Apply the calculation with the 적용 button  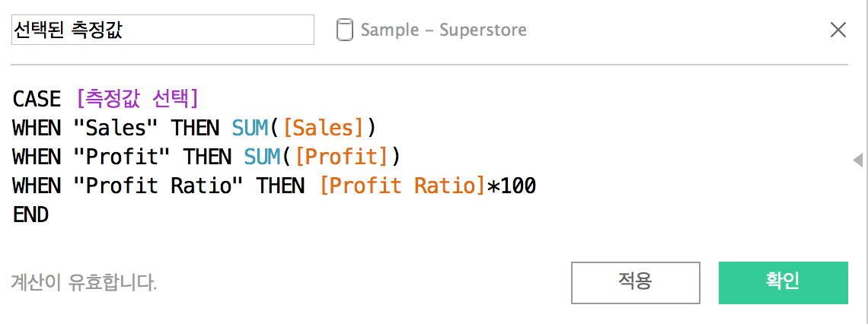click(636, 282)
